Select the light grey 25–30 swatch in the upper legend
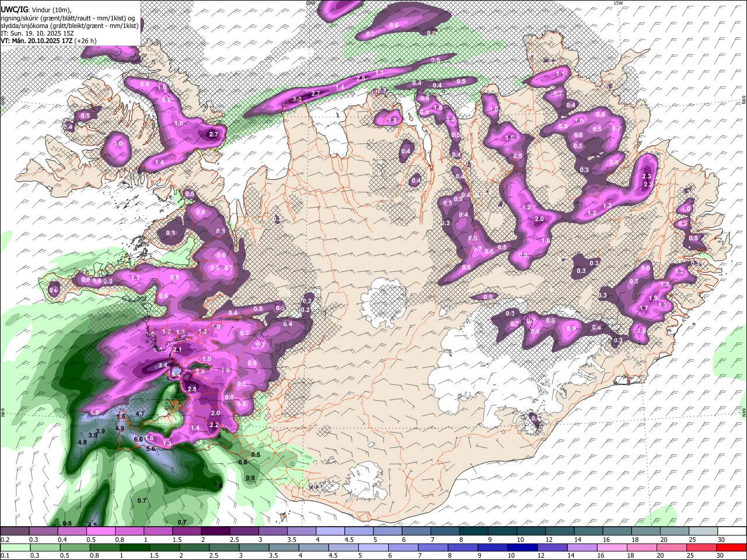 click(x=704, y=531)
